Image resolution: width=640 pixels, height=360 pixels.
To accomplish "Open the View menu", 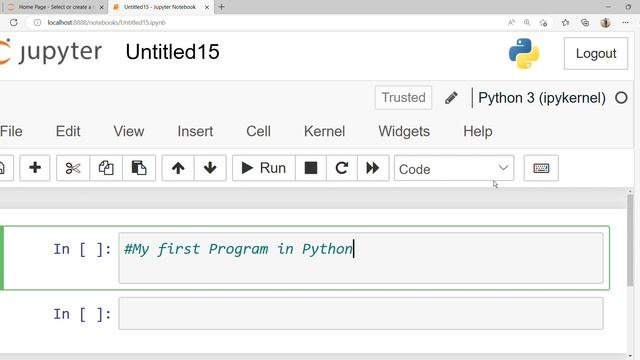I will (x=129, y=131).
